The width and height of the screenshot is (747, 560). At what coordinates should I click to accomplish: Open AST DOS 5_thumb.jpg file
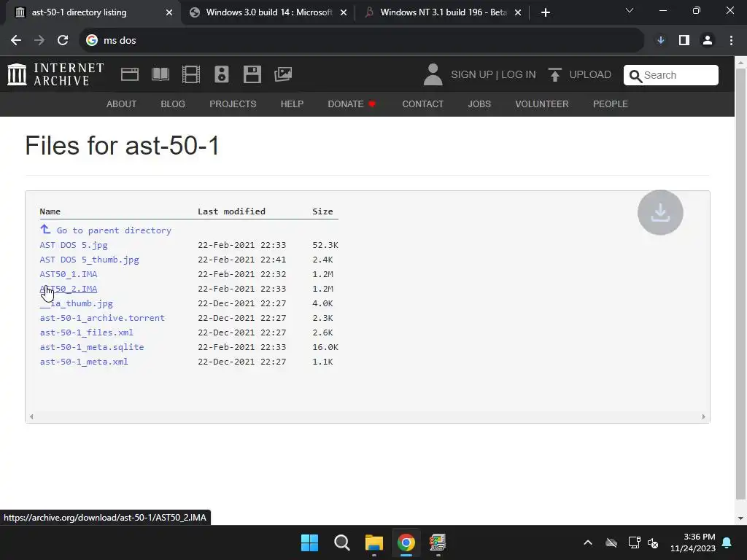[x=89, y=260]
